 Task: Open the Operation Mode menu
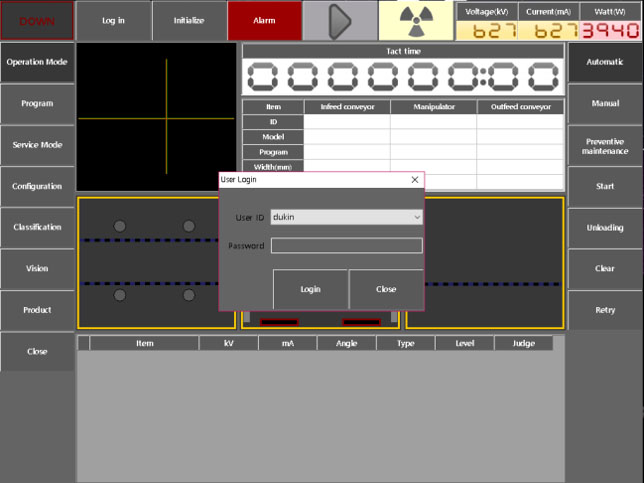[37, 62]
